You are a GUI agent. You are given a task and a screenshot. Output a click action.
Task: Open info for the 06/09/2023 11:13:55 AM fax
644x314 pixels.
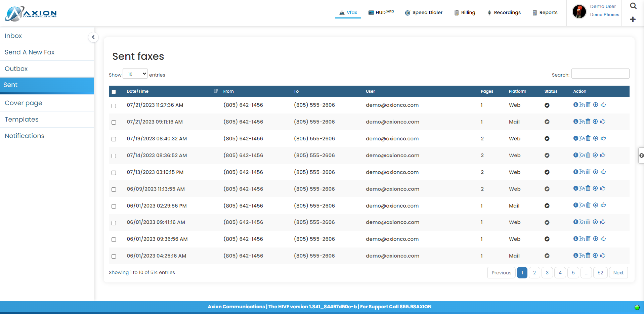(576, 188)
